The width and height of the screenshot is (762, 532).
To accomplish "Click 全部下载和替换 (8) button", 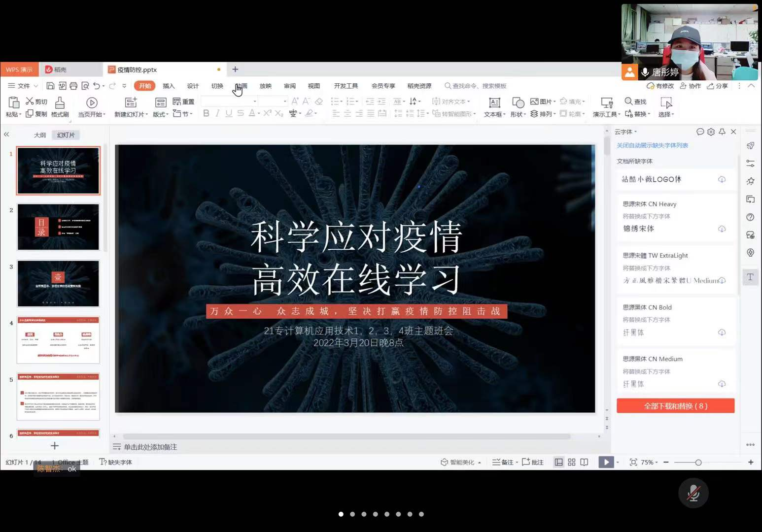I will pos(675,406).
